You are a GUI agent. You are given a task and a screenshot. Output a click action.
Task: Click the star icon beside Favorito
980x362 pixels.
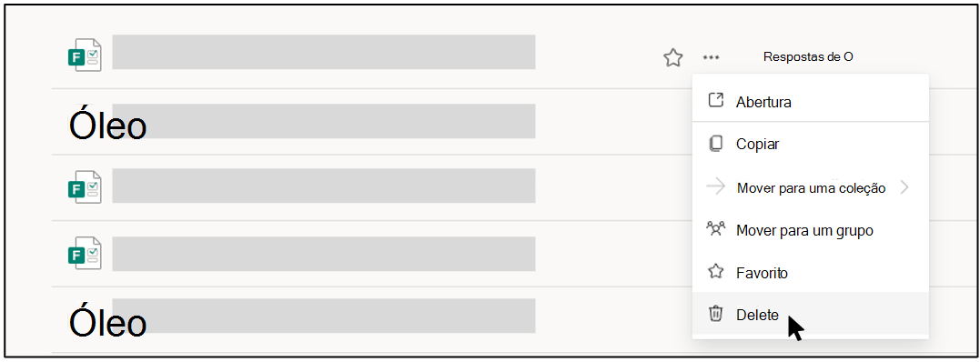coord(715,272)
